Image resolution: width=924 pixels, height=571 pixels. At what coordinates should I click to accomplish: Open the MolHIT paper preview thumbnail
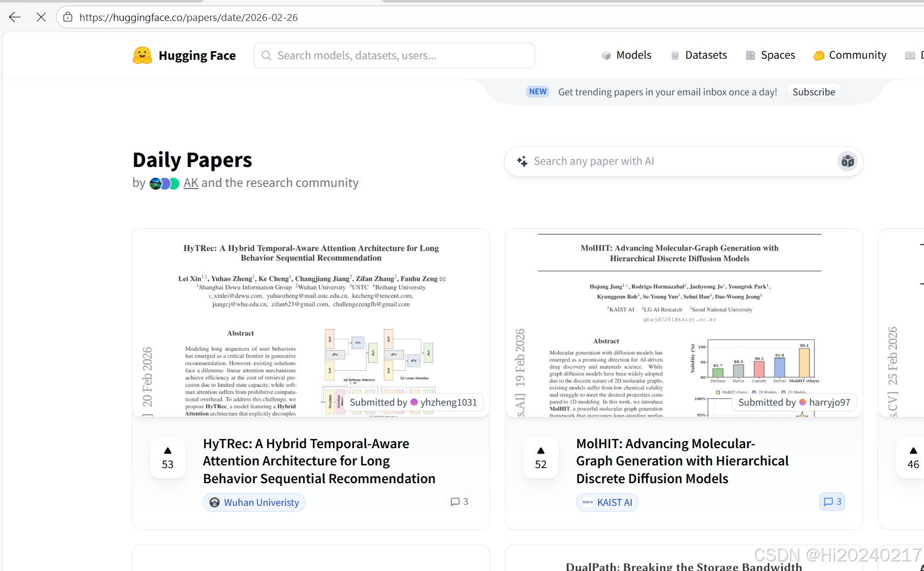(x=684, y=323)
